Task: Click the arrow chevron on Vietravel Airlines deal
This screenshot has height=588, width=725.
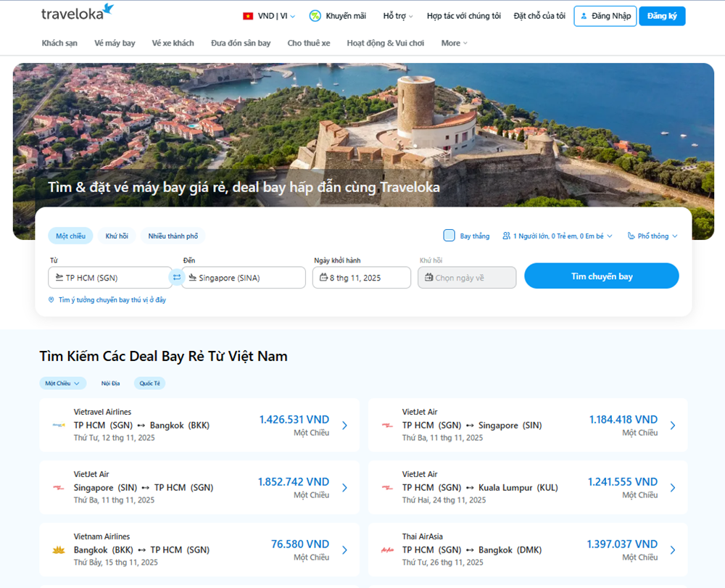Action: [x=344, y=425]
